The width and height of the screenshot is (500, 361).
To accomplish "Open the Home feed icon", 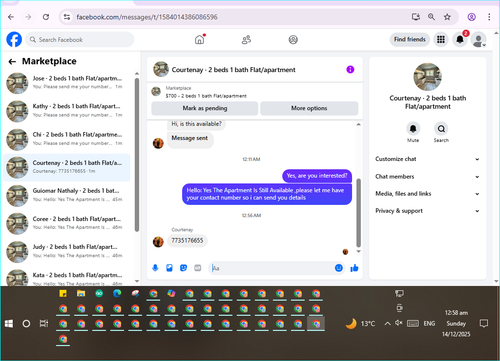I will click(200, 40).
